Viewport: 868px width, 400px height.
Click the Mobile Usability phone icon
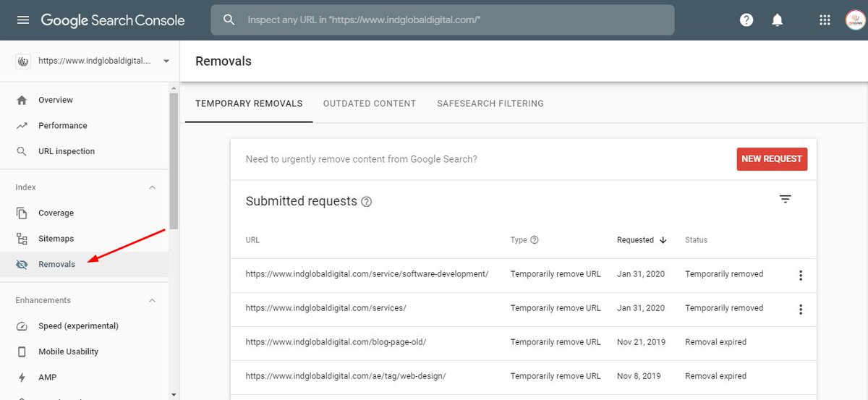(22, 352)
